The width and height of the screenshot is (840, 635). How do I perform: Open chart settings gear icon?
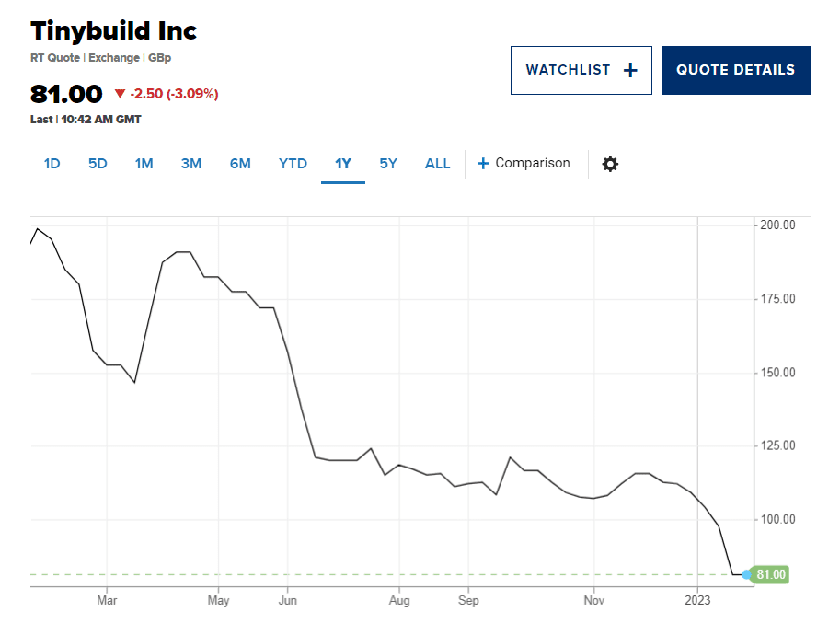610,164
